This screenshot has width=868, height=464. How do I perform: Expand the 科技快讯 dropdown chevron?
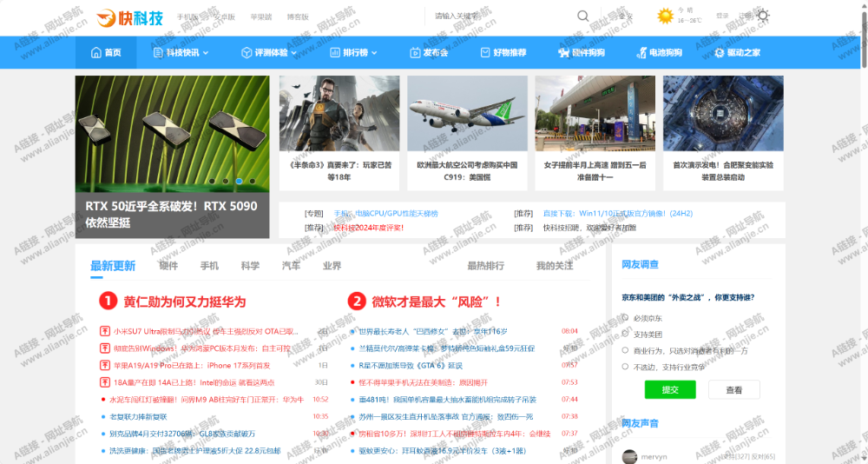click(206, 53)
